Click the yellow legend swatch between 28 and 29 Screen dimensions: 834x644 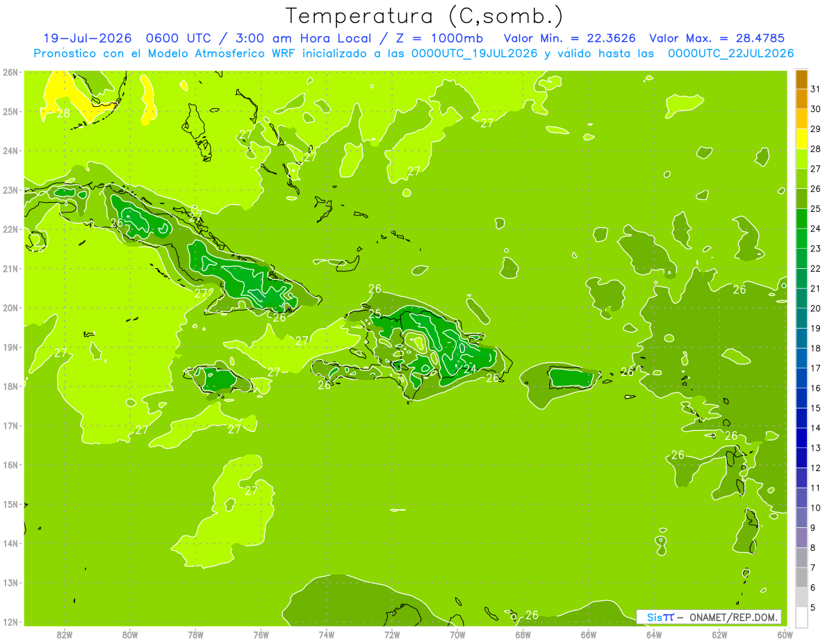(x=801, y=140)
